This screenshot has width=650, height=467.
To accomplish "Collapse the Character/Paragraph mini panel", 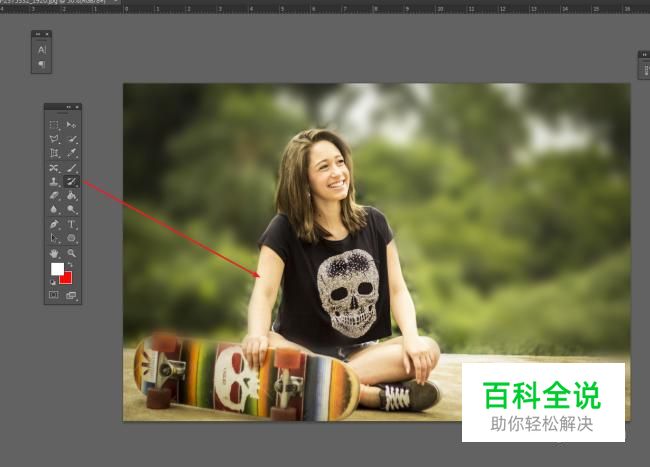I will click(x=39, y=34).
